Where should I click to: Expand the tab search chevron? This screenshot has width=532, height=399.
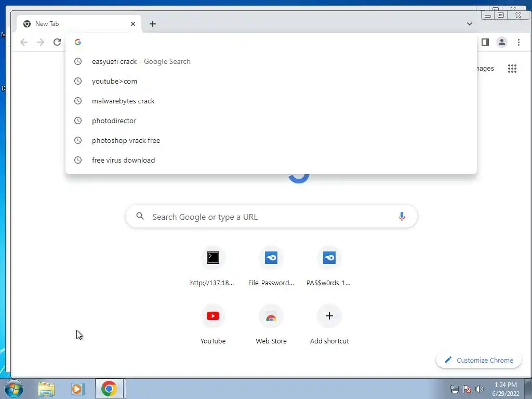point(470,24)
